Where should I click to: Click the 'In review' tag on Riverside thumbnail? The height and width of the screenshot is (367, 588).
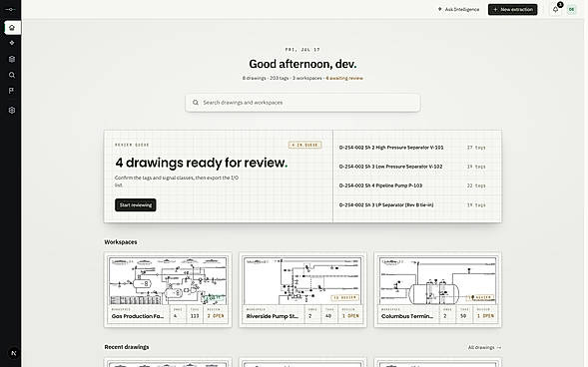pos(344,298)
